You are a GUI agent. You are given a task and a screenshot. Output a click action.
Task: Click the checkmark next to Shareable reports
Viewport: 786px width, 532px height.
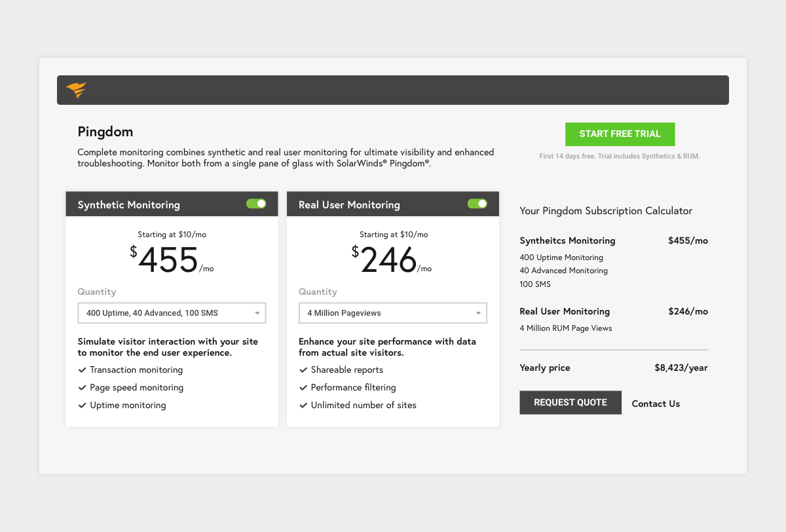tap(303, 370)
